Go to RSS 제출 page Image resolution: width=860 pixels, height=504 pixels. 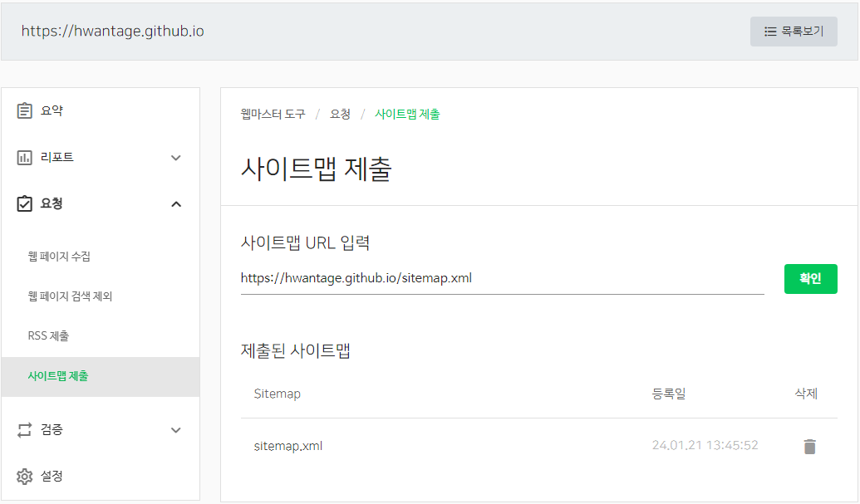[48, 336]
